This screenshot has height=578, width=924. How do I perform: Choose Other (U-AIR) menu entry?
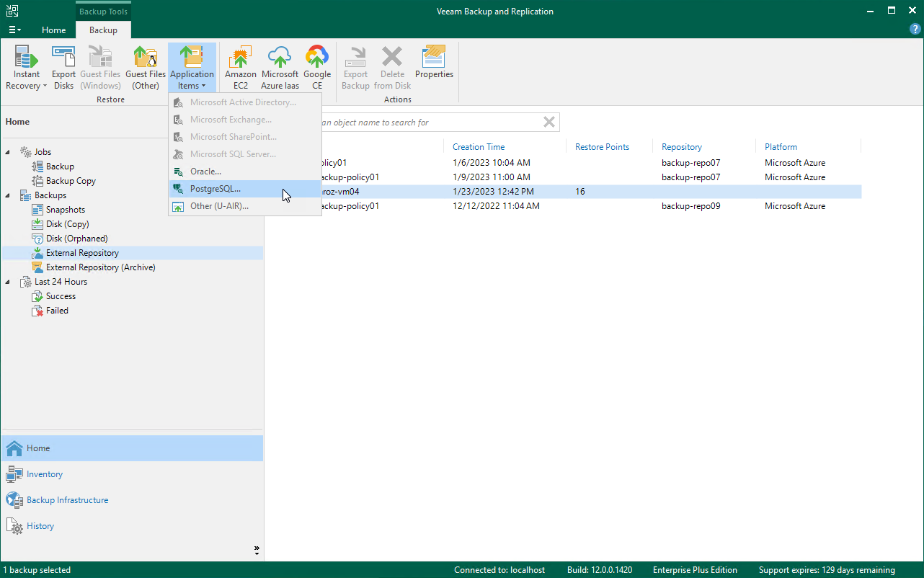[x=245, y=206]
